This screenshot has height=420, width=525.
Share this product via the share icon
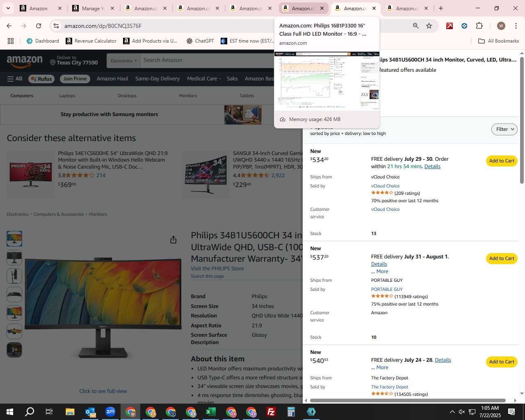(x=173, y=240)
